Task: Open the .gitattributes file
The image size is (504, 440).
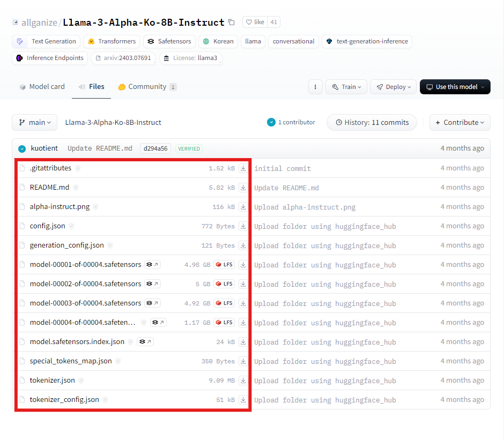Action: [50, 168]
